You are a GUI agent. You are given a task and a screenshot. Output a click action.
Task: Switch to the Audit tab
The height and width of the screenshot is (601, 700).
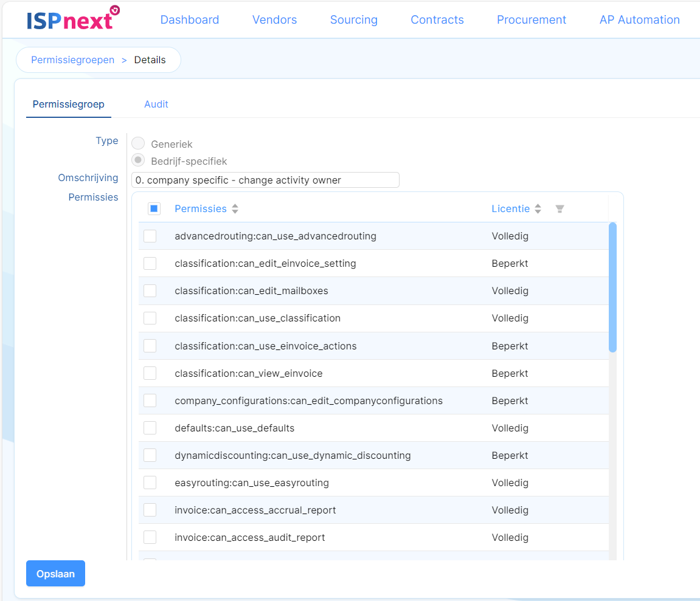pyautogui.click(x=156, y=104)
